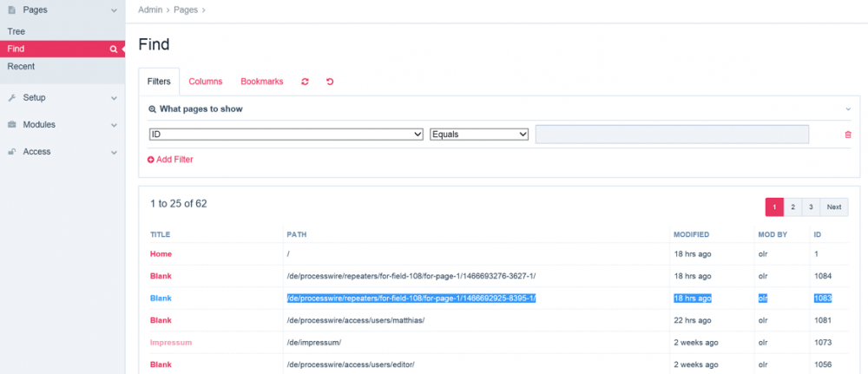Screen dimensions: 868x374
Task: Collapse the What pages to show section
Action: [847, 109]
